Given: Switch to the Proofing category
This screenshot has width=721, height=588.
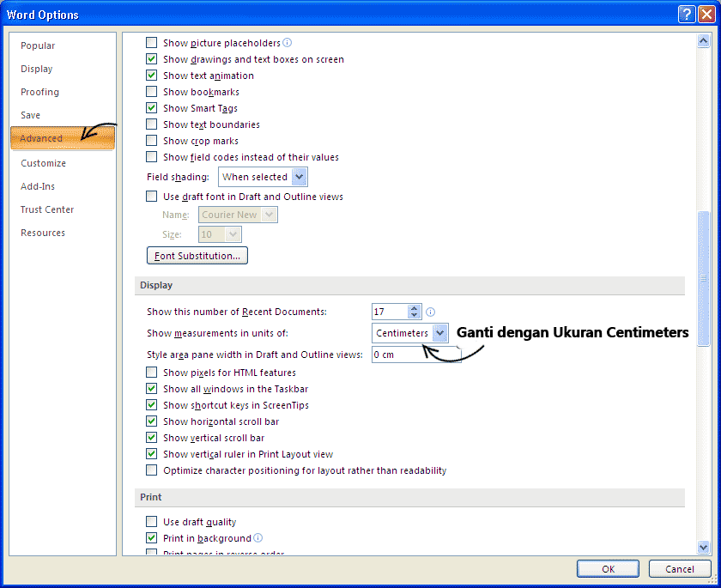Looking at the screenshot, I should click(x=63, y=92).
